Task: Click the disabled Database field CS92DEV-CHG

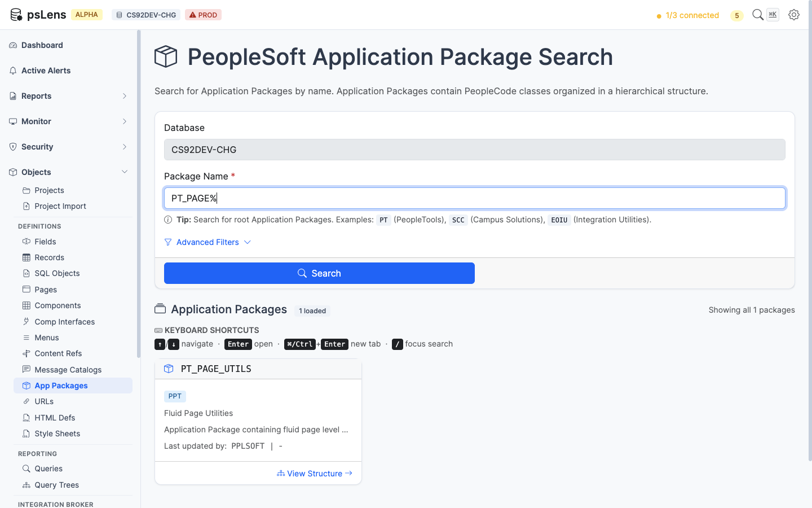Action: click(x=475, y=150)
